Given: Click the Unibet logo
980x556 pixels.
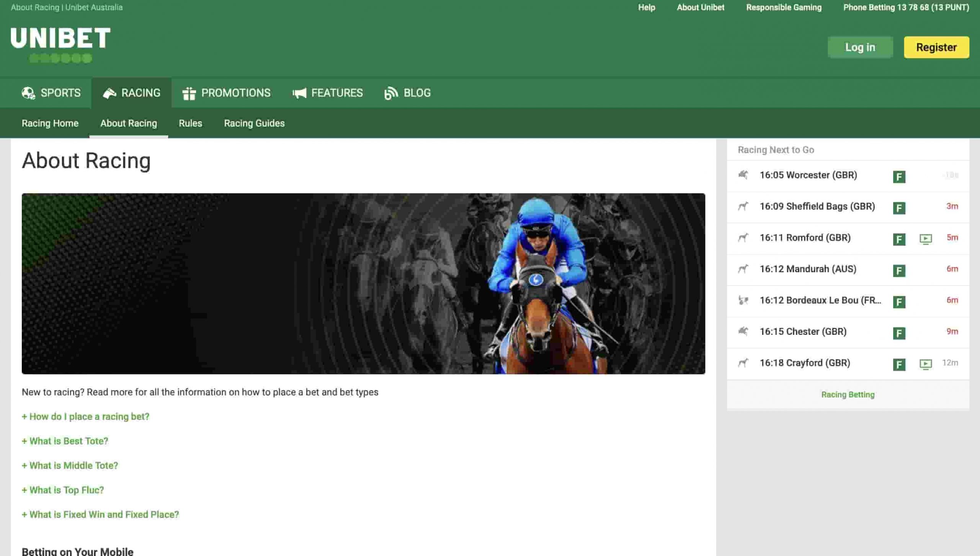Looking at the screenshot, I should (x=60, y=44).
